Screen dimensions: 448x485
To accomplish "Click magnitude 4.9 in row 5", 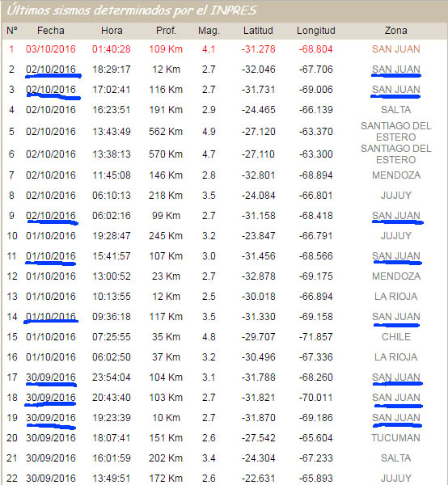I will 209,132.
